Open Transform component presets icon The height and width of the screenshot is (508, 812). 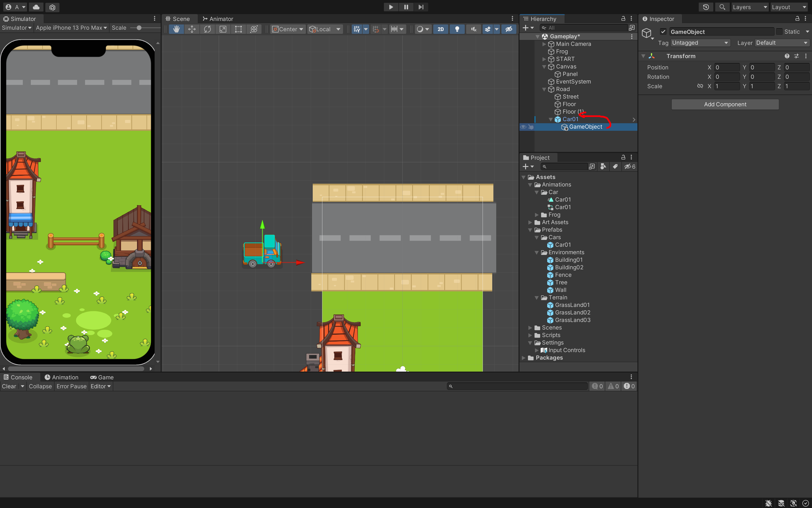tap(796, 56)
